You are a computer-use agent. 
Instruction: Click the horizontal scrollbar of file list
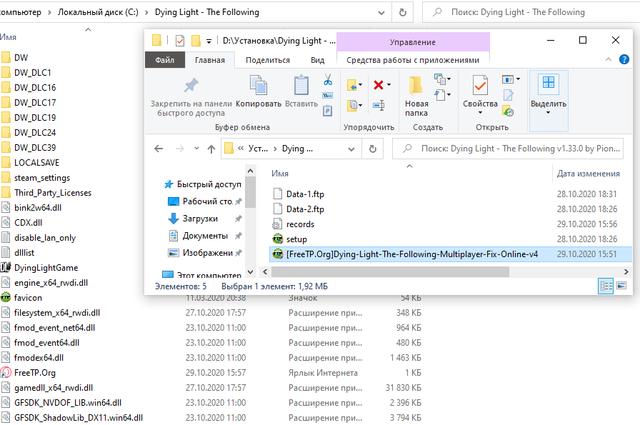coord(390,271)
